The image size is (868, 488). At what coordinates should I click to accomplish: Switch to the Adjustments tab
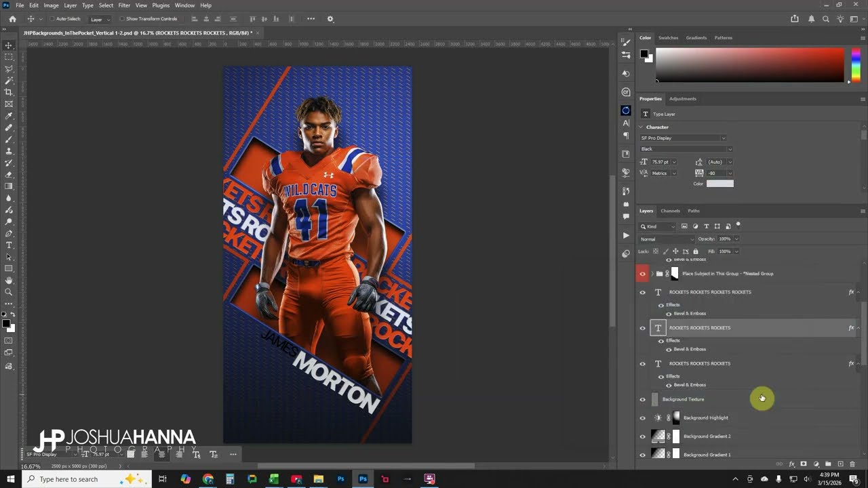click(683, 99)
